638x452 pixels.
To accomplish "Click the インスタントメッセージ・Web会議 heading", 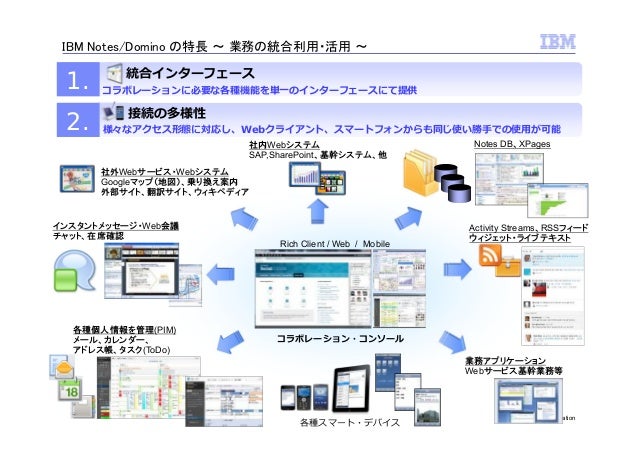I will [x=116, y=226].
